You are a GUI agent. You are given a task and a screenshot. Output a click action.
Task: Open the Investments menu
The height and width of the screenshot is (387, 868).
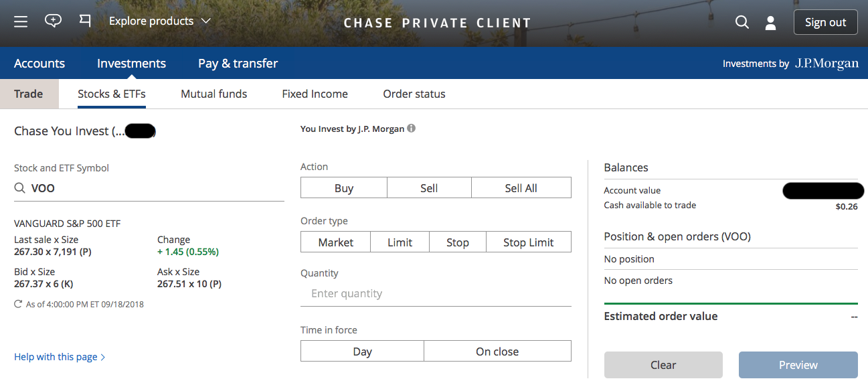(x=131, y=64)
